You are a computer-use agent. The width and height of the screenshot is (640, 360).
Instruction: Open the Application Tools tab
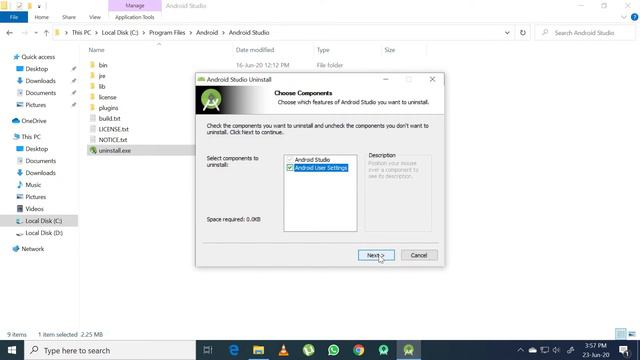[134, 17]
